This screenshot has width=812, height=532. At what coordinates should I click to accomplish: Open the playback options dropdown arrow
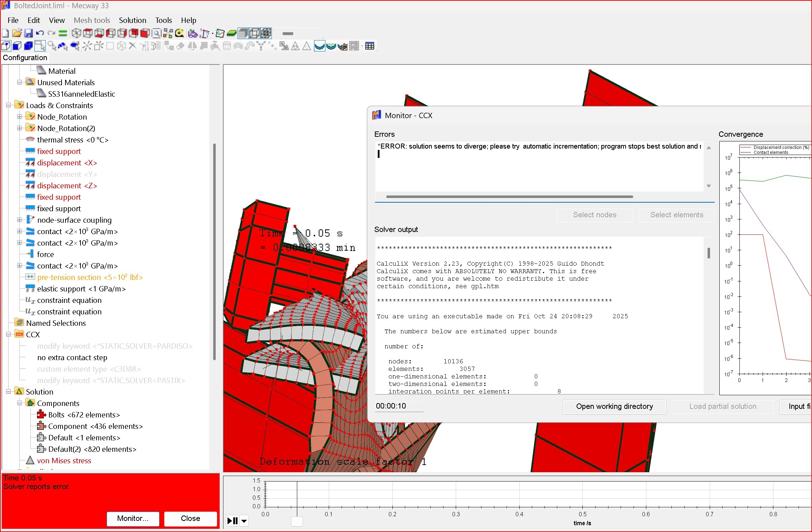click(244, 521)
